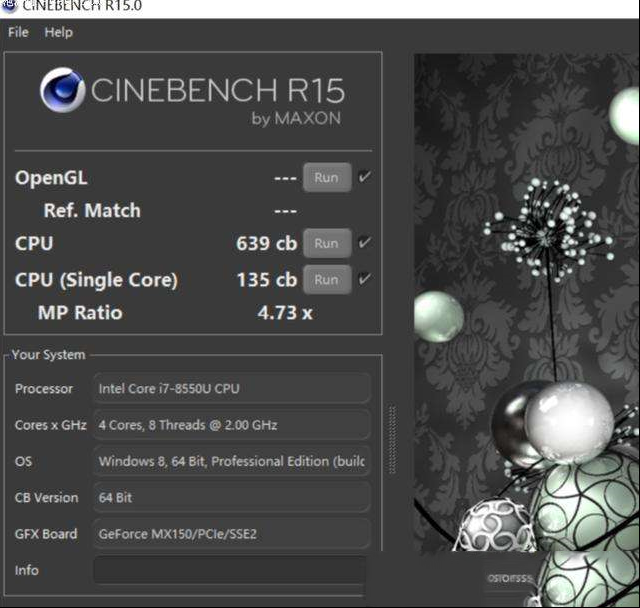
Task: Run the OpenGL benchmark
Action: pyautogui.click(x=327, y=178)
